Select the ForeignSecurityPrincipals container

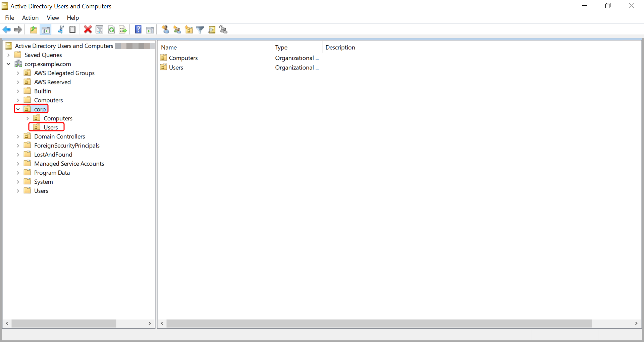pyautogui.click(x=67, y=145)
